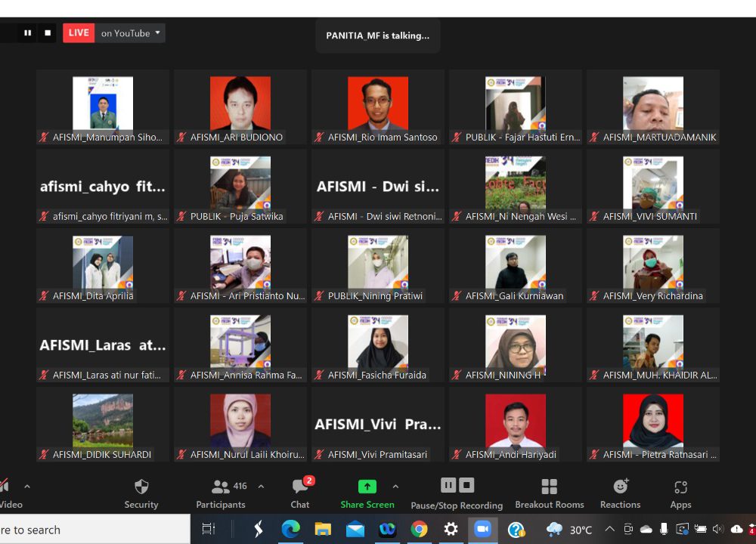Expand the 'on YouTube' live dropdown
This screenshot has width=756, height=544.
(132, 32)
